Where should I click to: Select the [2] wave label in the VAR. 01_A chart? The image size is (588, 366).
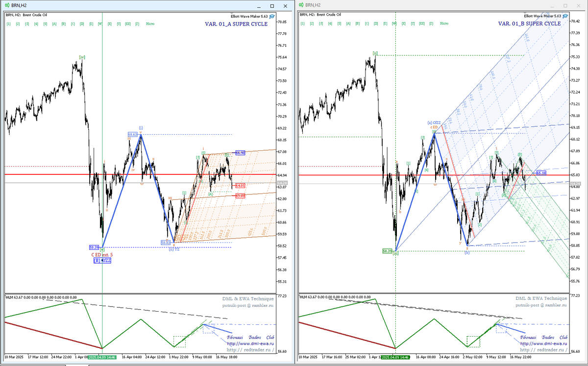(x=18, y=24)
